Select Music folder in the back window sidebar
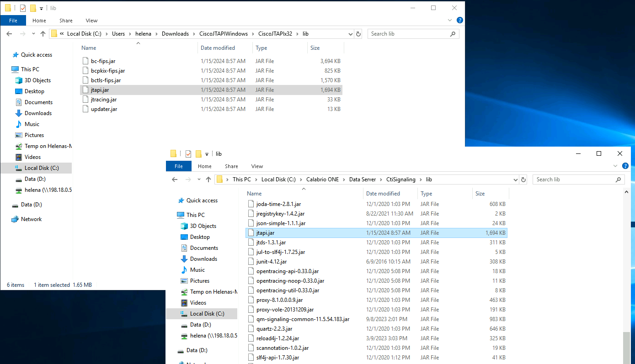635x364 pixels. pos(32,124)
